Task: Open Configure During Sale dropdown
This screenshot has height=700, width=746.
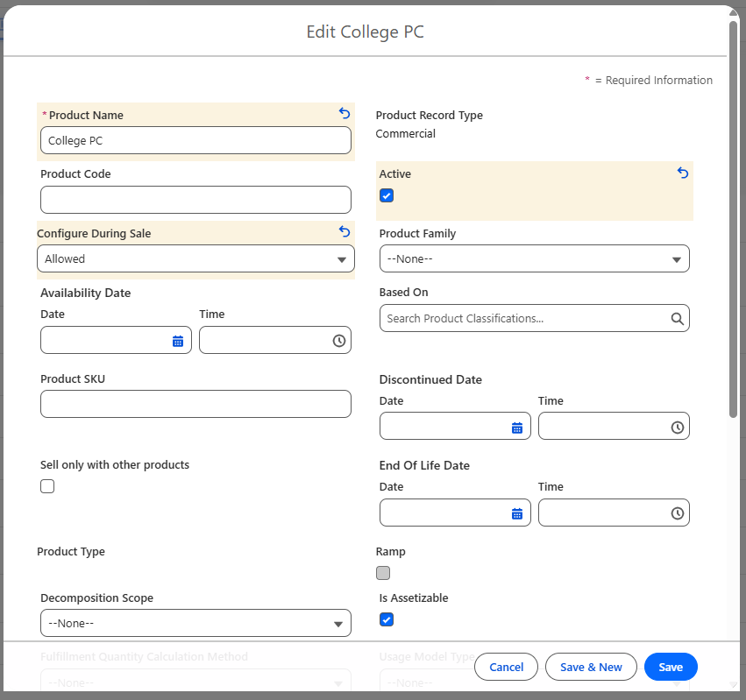Action: (195, 258)
